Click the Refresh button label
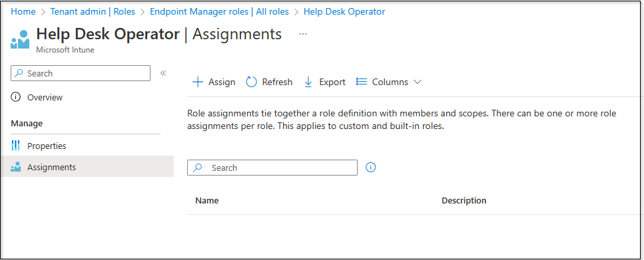 pos(277,82)
